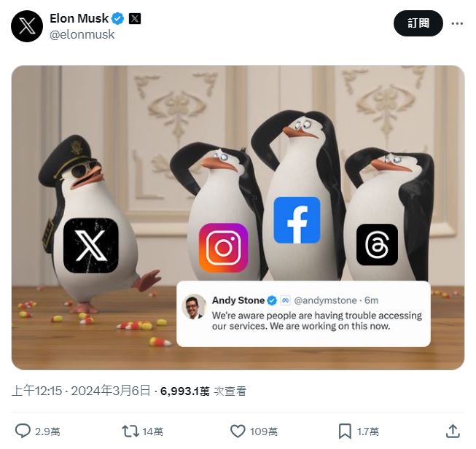The width and height of the screenshot is (476, 449).
Task: Bookmark the post with bookmark icon
Action: click(345, 432)
